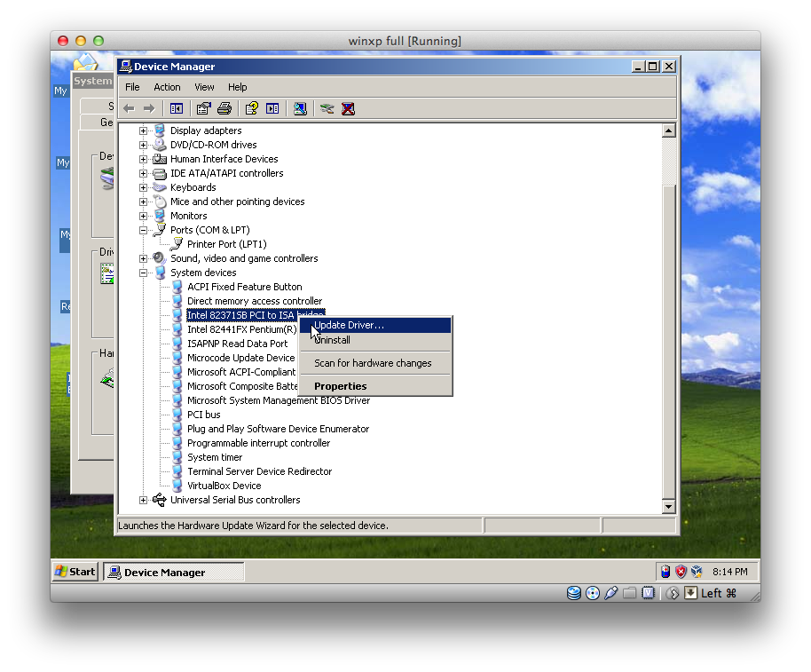Click the VirtualBox mouse integration status icon
This screenshot has width=811, height=672.
click(673, 593)
